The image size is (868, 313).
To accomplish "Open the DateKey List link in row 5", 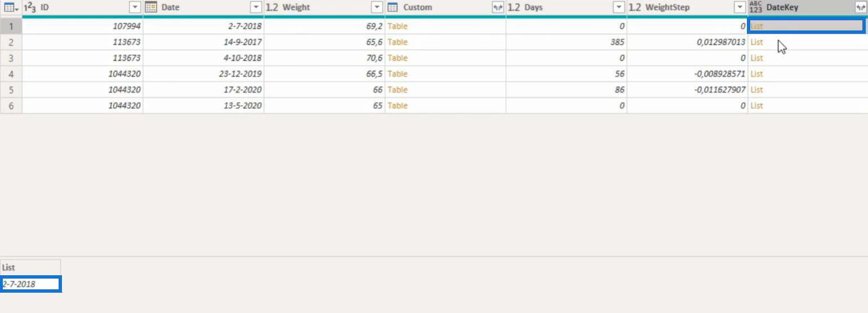I will point(756,90).
